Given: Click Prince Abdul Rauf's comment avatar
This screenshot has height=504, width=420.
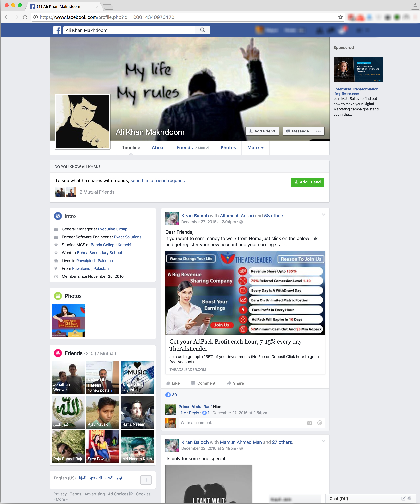Looking at the screenshot, I should coord(171,409).
